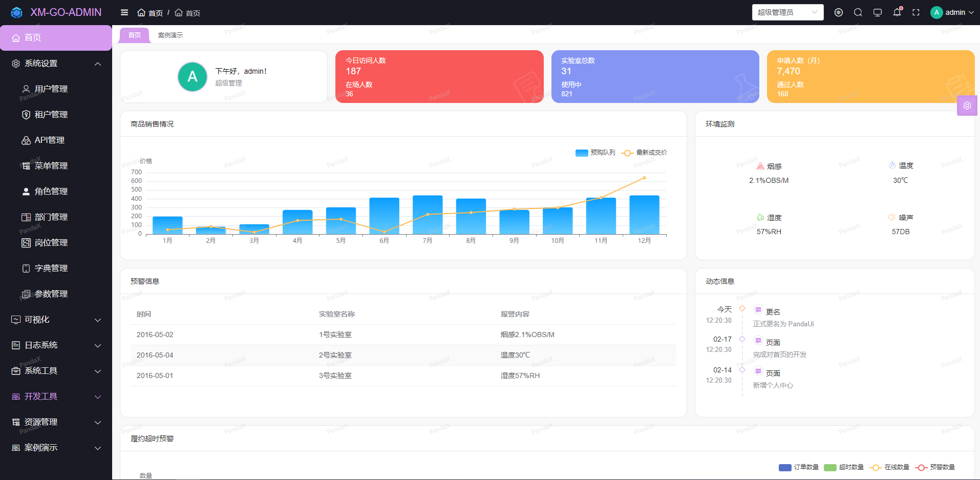The width and height of the screenshot is (980, 480).
Task: Click the XM-GO-ADMIN logo icon
Action: (17, 12)
